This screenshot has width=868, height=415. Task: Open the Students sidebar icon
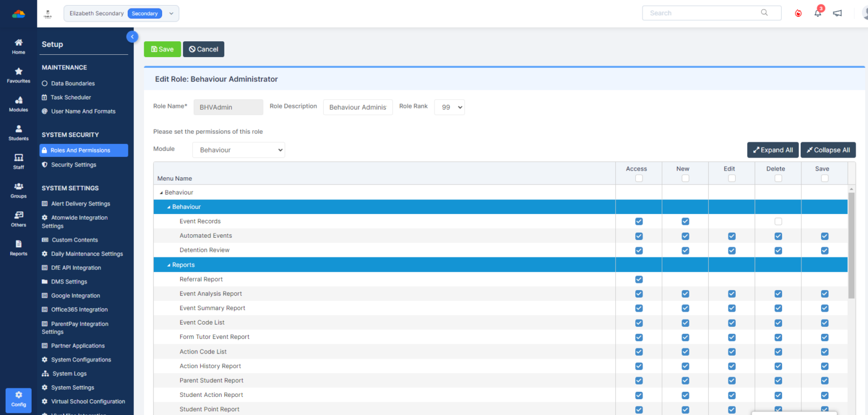click(18, 133)
